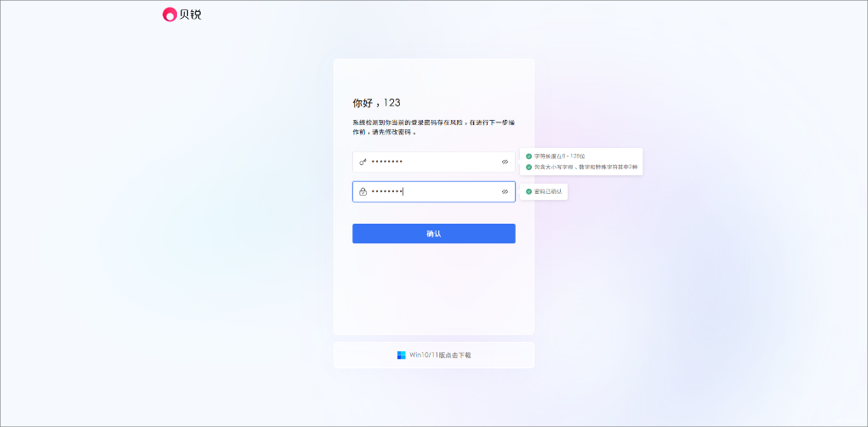Click the 密码已确认 status label
This screenshot has height=427, width=868.
(x=548, y=191)
